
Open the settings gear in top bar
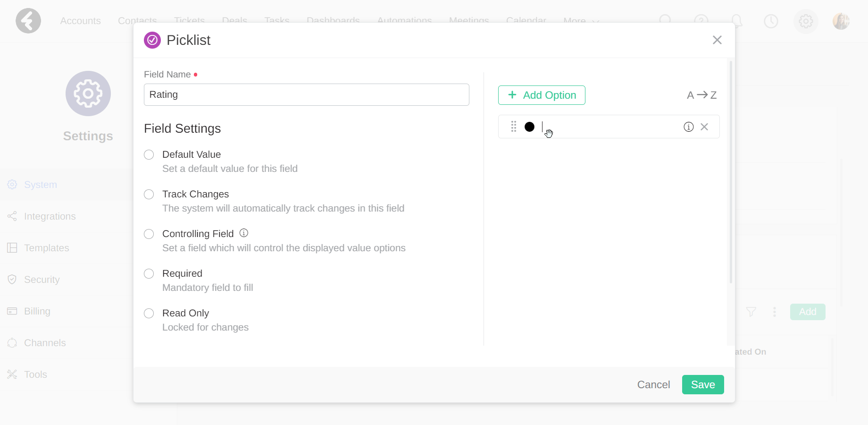[806, 21]
